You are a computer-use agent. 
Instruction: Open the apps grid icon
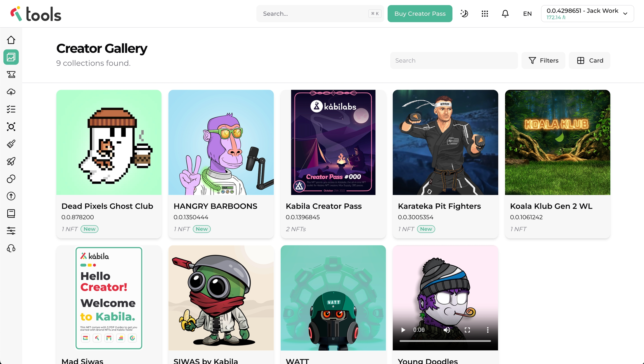[x=485, y=14]
